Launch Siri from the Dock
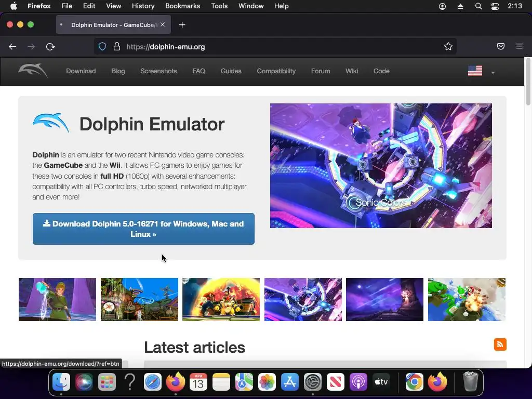Image resolution: width=532 pixels, height=399 pixels. point(84,382)
